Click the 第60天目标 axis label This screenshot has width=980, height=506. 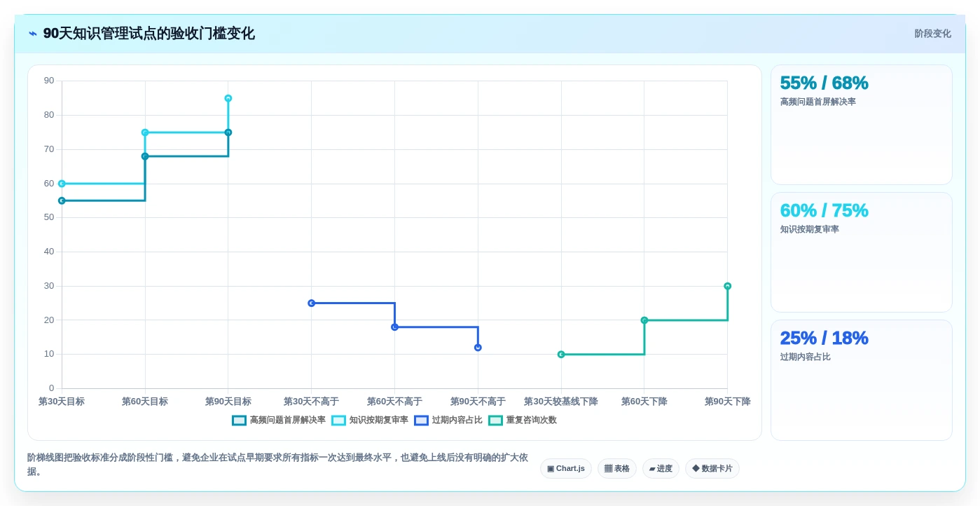click(x=145, y=402)
